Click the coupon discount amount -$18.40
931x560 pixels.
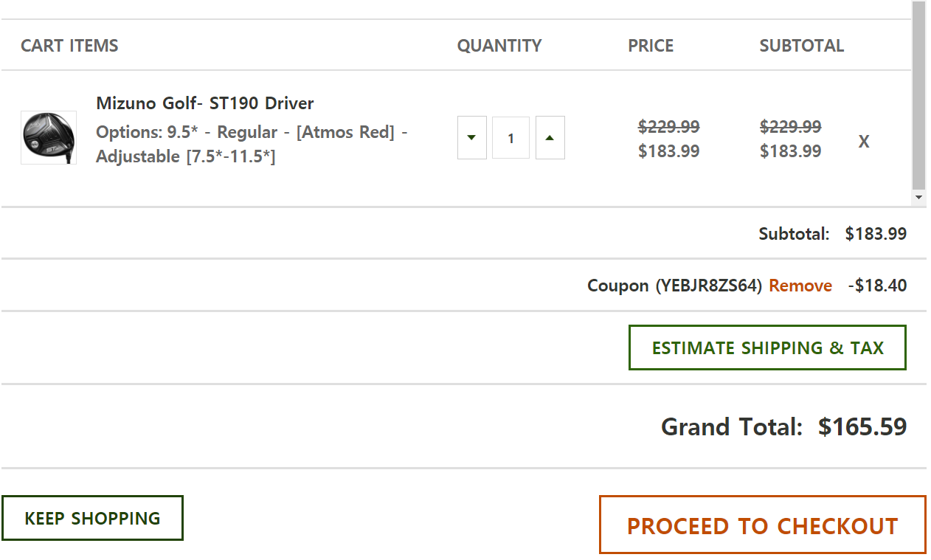point(877,286)
